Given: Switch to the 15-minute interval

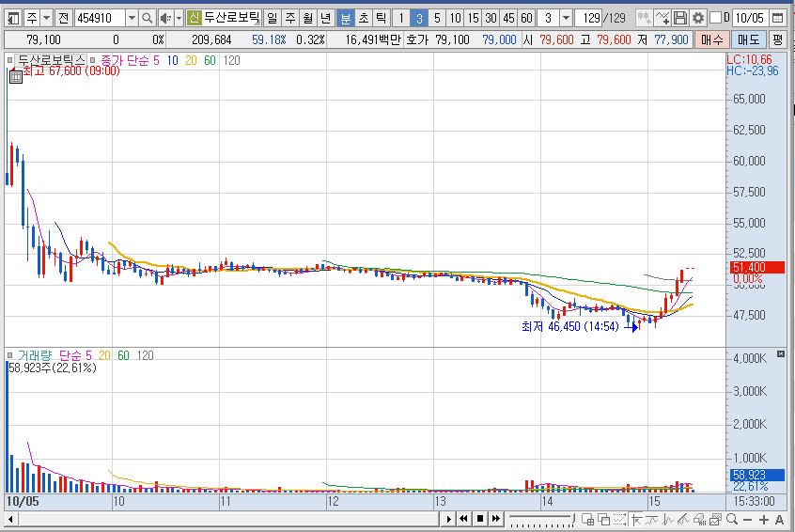Looking at the screenshot, I should pos(473,19).
